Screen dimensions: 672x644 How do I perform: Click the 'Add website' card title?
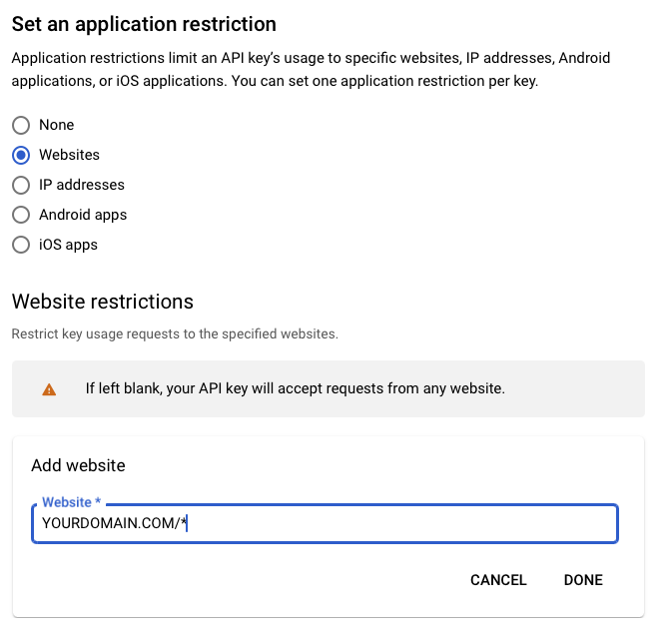coord(78,465)
